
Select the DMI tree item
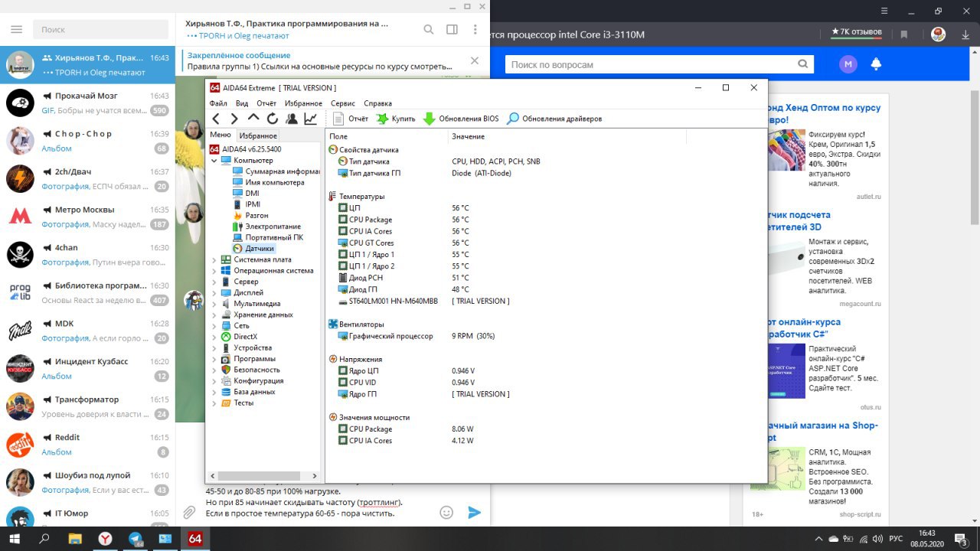[x=246, y=194]
